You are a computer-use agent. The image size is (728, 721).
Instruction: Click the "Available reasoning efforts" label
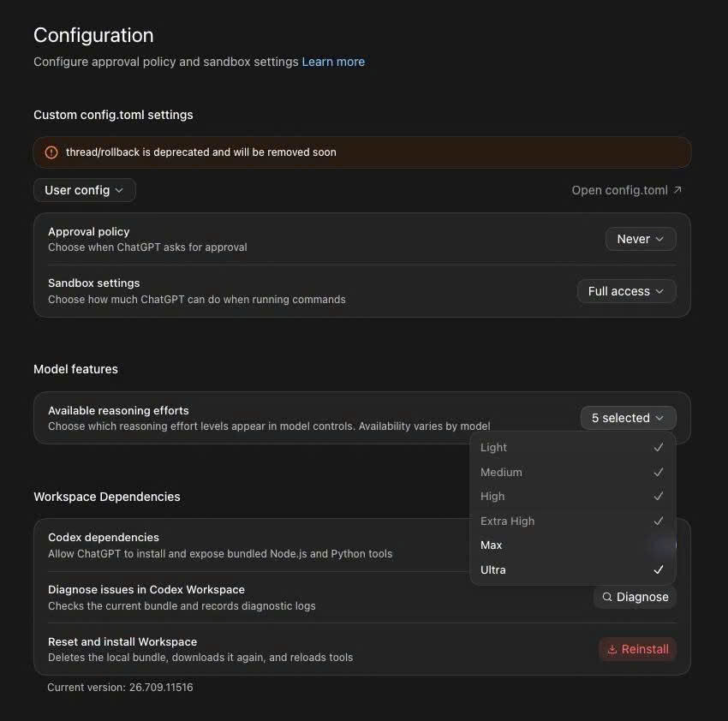[x=118, y=410]
